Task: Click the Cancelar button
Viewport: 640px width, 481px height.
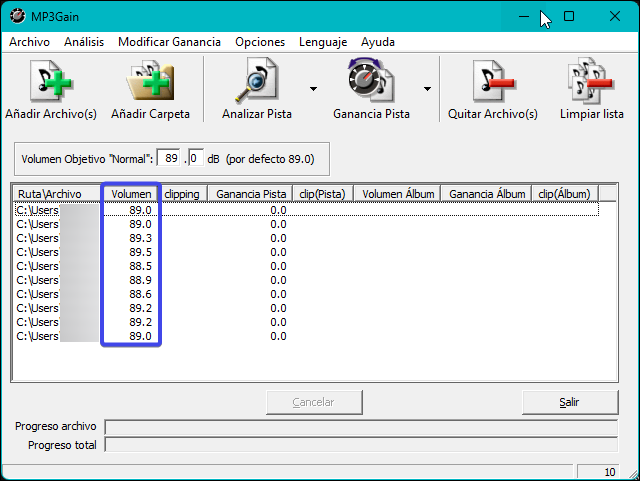Action: tap(314, 402)
